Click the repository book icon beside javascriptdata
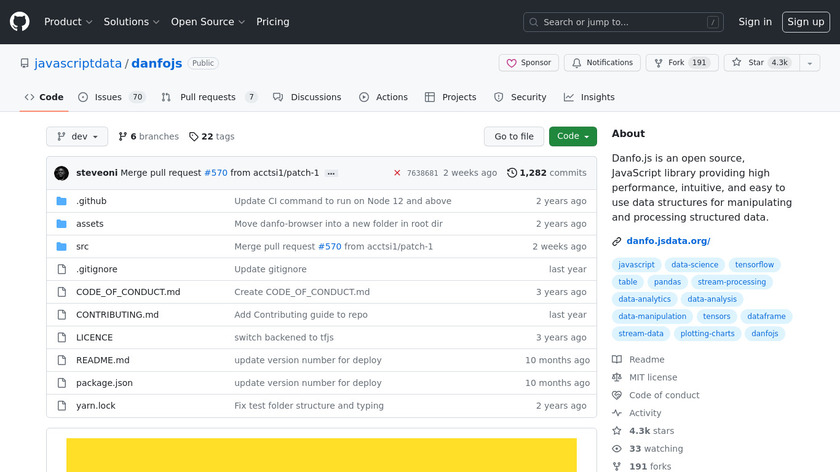This screenshot has width=840, height=472. tap(25, 63)
